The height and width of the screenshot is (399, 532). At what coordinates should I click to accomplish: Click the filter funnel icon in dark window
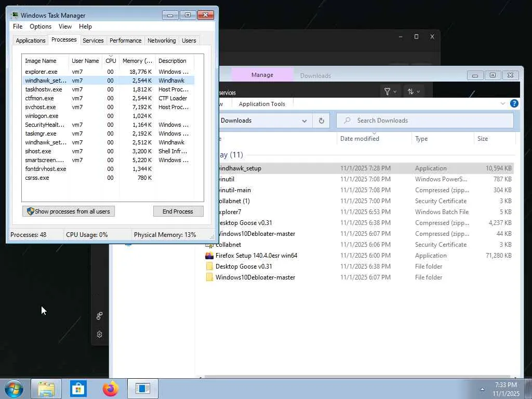click(387, 91)
